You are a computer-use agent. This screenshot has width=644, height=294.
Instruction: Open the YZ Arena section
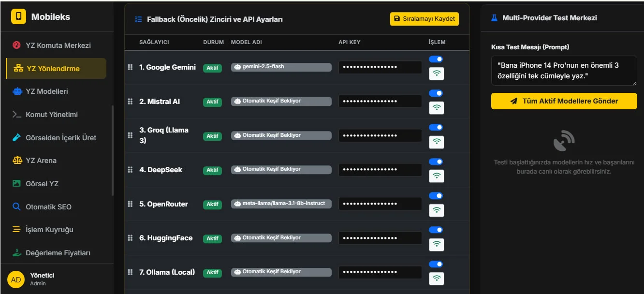click(56, 161)
